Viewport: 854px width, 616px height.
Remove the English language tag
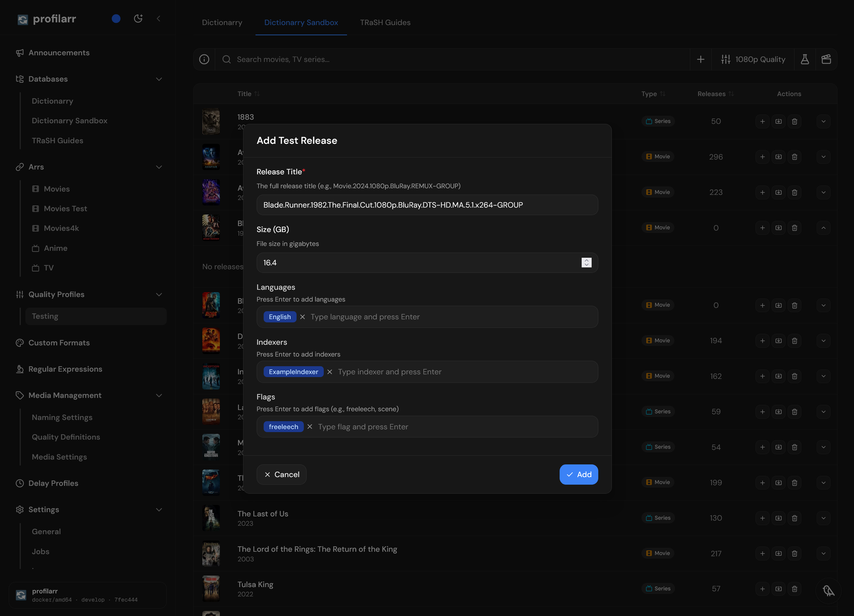tap(302, 317)
